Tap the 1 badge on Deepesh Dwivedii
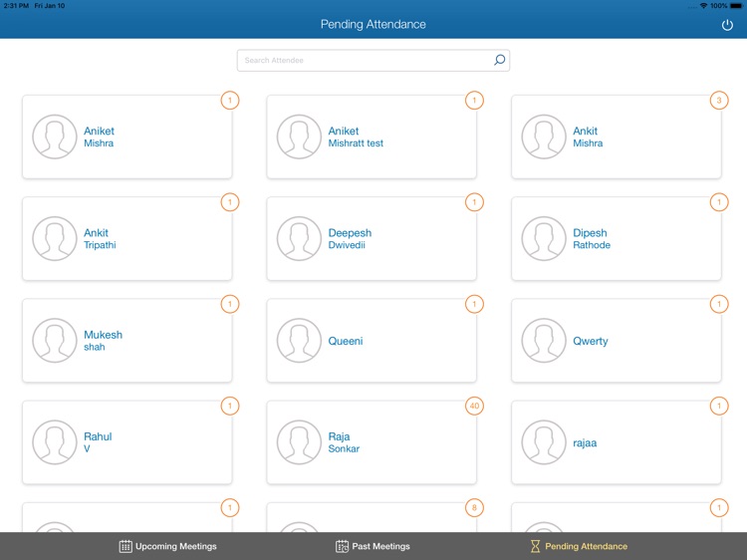The height and width of the screenshot is (560, 747). click(474, 202)
